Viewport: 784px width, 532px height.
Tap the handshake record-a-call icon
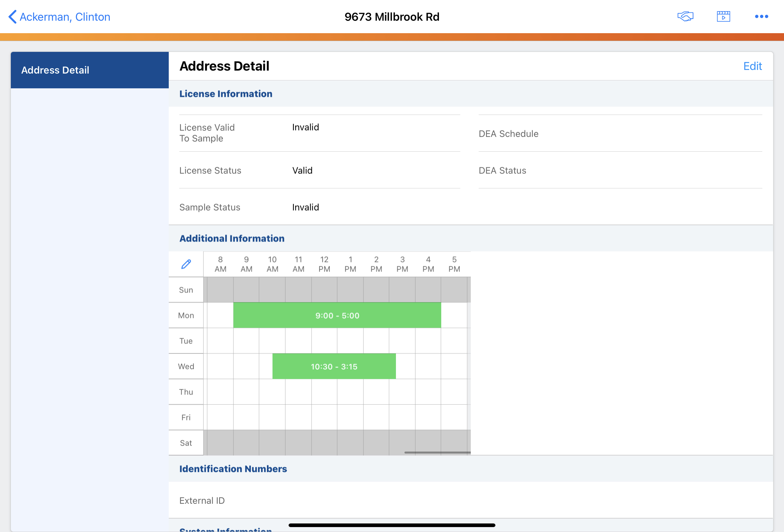click(685, 16)
